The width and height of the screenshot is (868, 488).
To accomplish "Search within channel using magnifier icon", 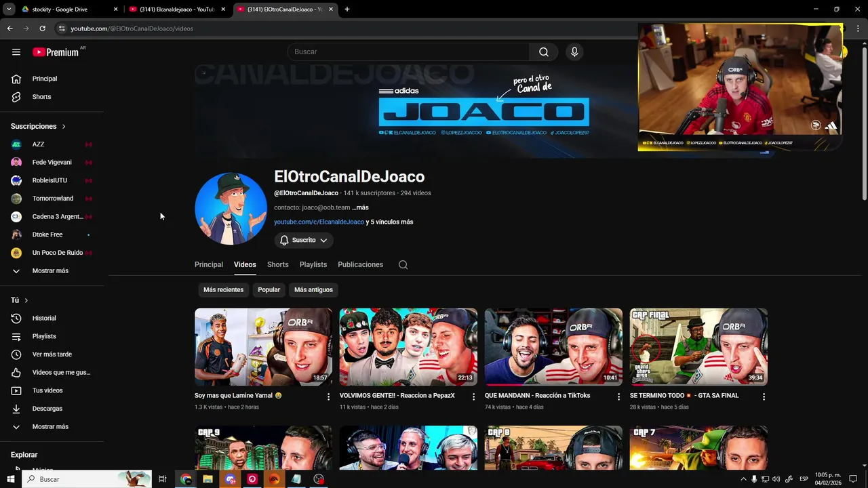I will point(403,265).
